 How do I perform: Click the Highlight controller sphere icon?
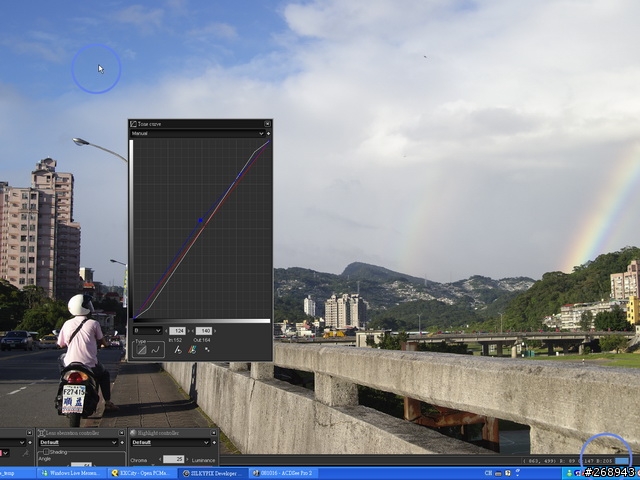133,433
